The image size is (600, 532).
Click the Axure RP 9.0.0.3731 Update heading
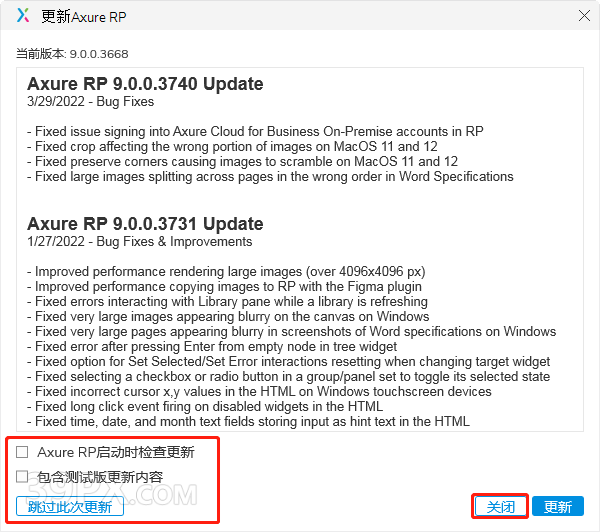click(145, 224)
